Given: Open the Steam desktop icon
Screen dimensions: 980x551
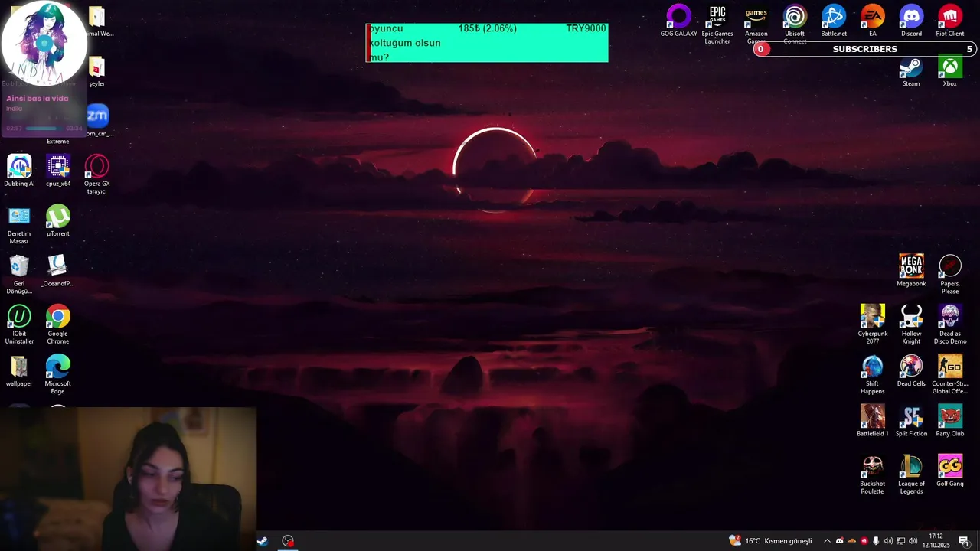Looking at the screenshot, I should (x=911, y=72).
